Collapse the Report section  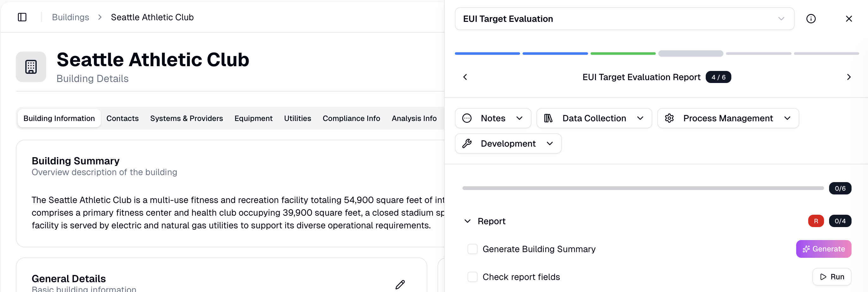(x=467, y=221)
